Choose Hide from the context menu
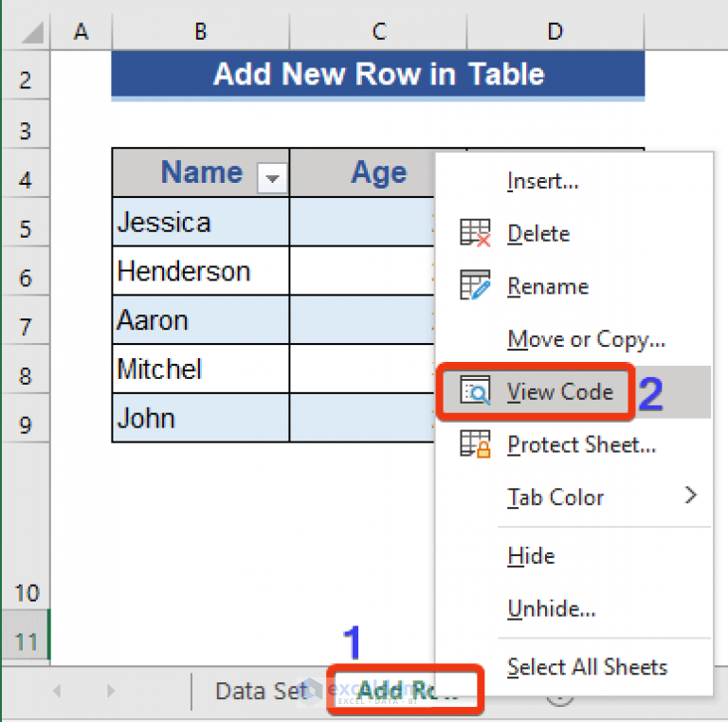 (531, 556)
